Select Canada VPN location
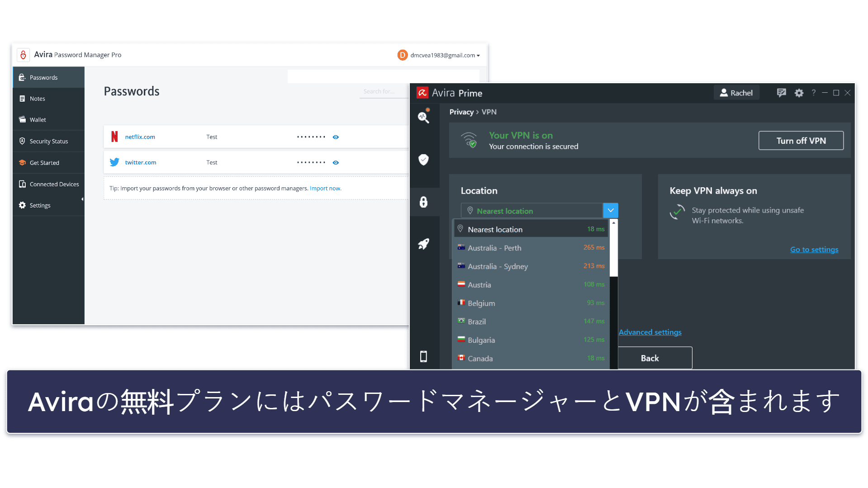The height and width of the screenshot is (488, 868). tap(531, 359)
